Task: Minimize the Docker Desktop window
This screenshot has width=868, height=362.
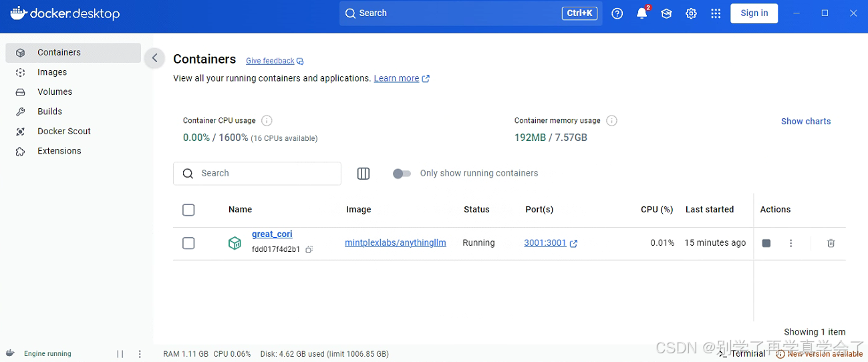Action: click(x=797, y=13)
